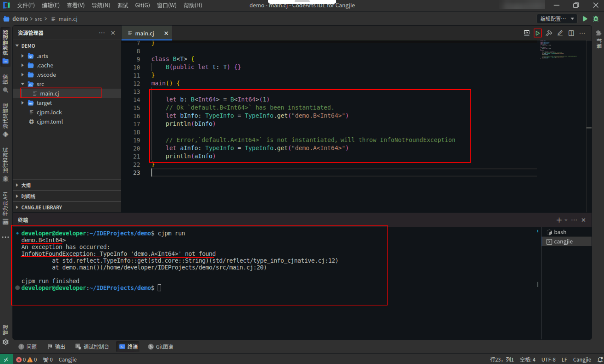Viewport: 604px width, 364px height.
Task: Open the Window menu
Action: point(167,5)
